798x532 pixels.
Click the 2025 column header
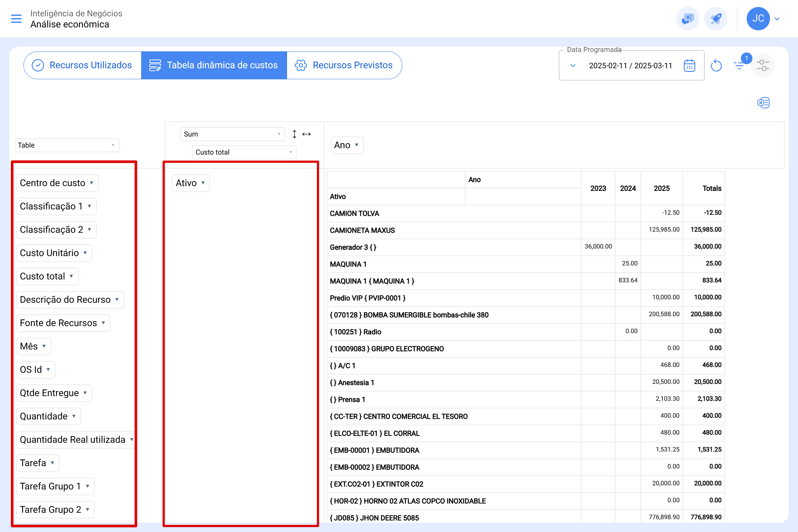coord(661,188)
